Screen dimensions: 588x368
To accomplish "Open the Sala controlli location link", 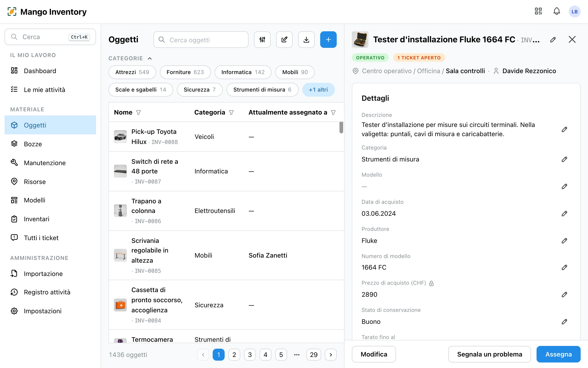I will coord(465,71).
